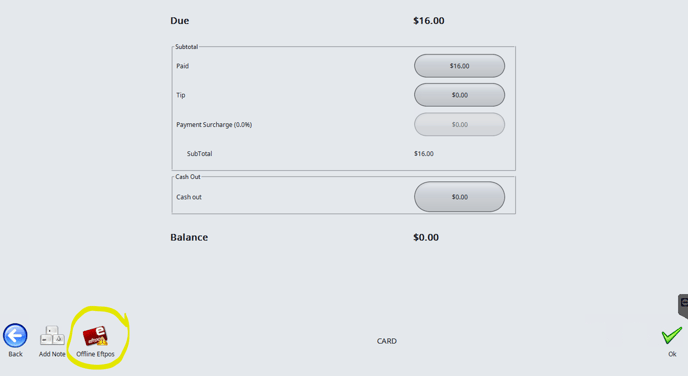Click the Payment Surcharge (0.0%) label

(214, 125)
